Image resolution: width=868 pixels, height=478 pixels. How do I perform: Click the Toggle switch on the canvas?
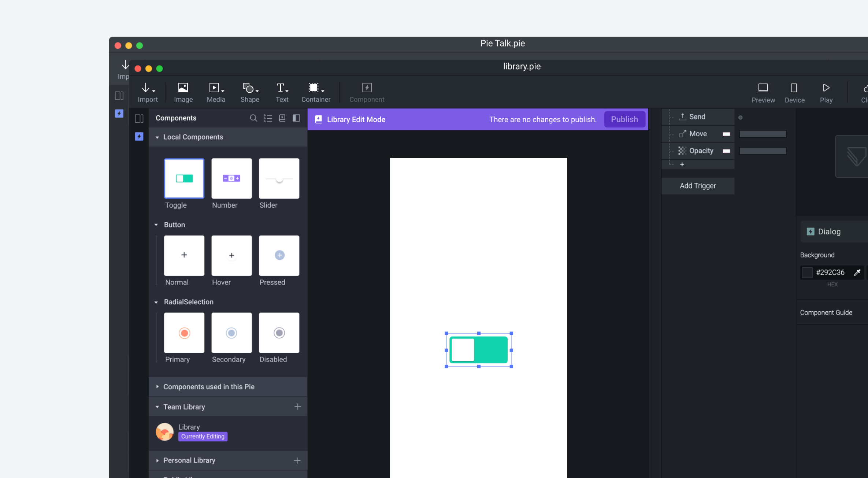click(x=478, y=350)
